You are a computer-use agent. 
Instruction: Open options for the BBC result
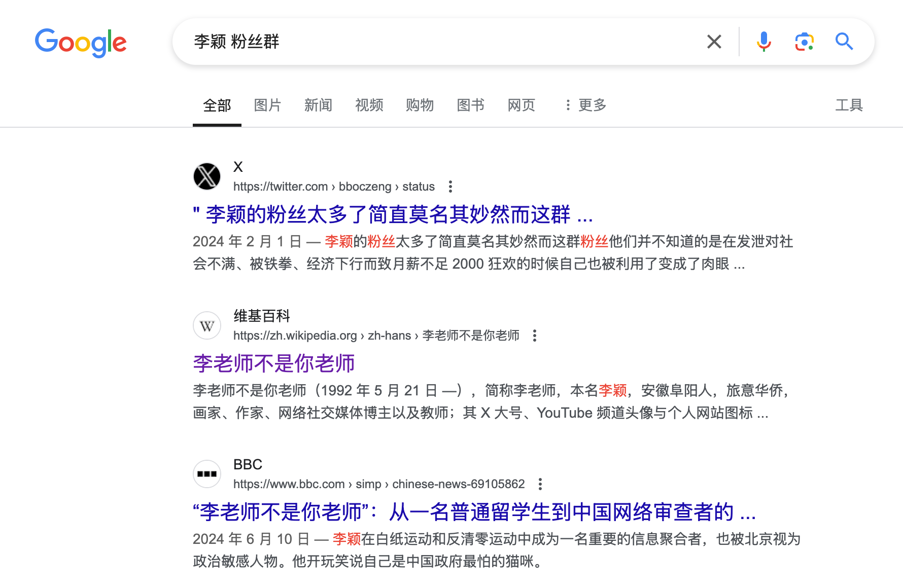click(540, 484)
